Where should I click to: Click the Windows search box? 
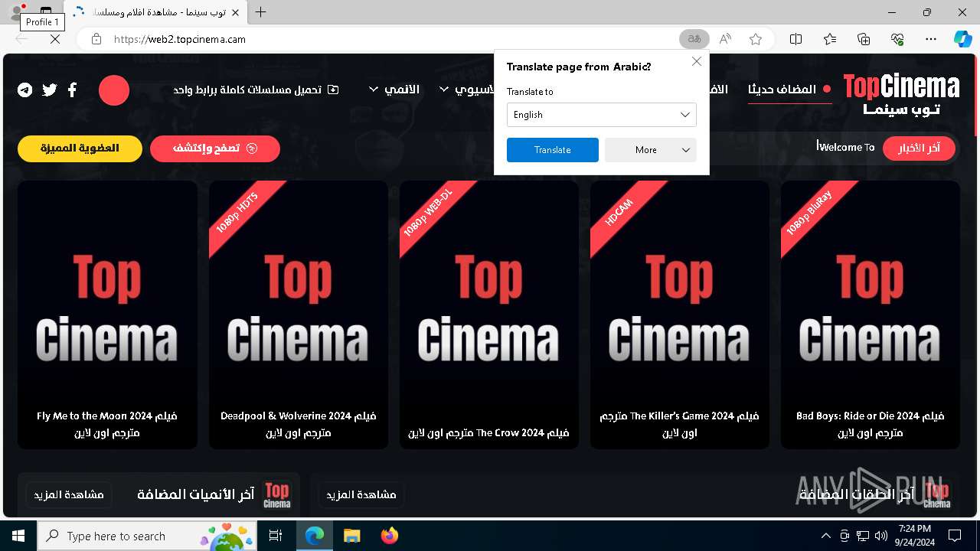pos(145,536)
